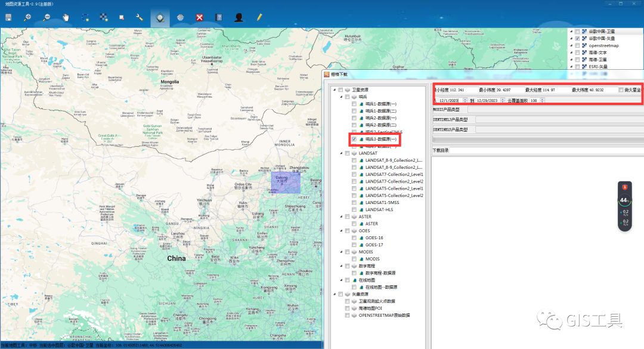The image size is (644, 349).
Task: Select the pencil edit tool
Action: pos(259,17)
